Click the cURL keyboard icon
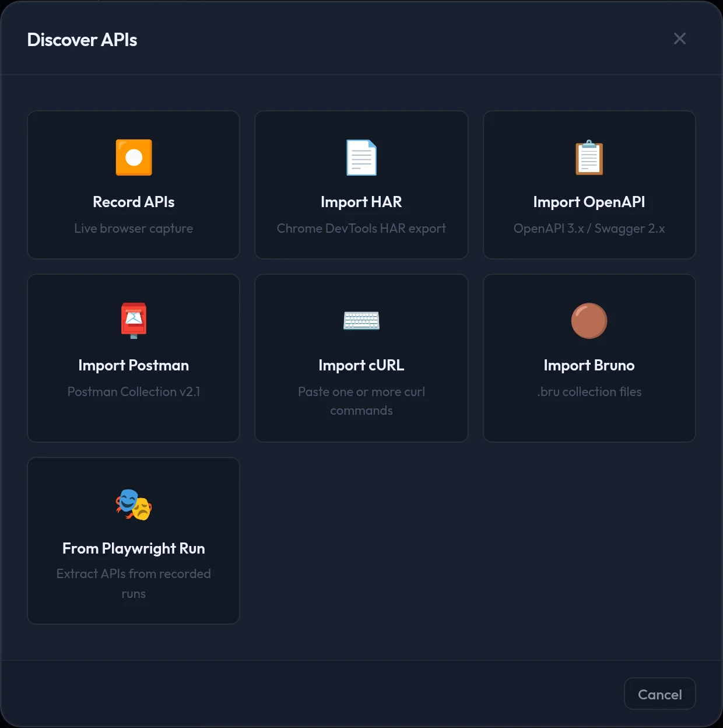Viewport: 723px width, 728px height. click(x=361, y=321)
